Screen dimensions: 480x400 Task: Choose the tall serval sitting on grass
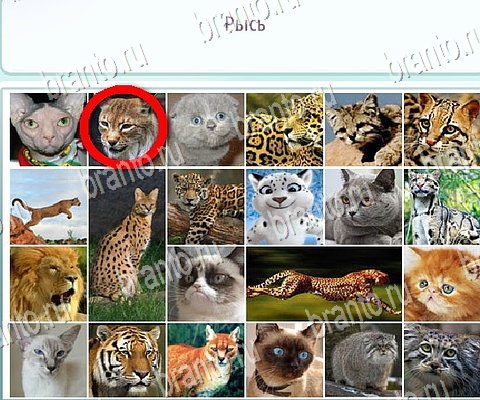127,245
